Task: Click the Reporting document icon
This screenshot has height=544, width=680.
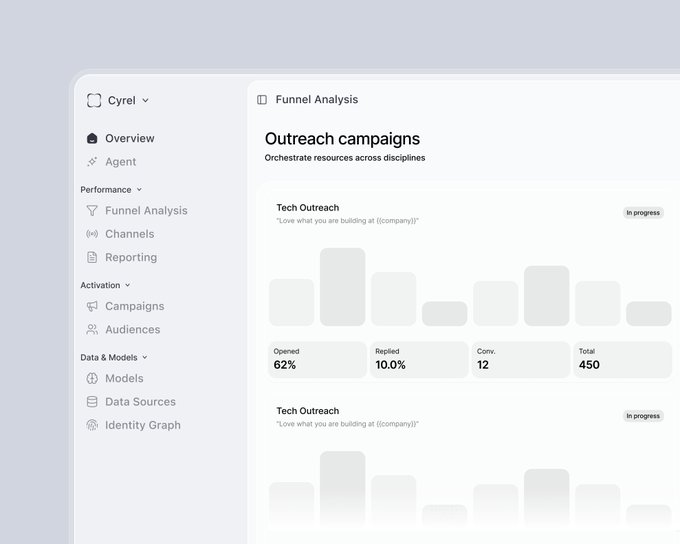Action: tap(92, 257)
